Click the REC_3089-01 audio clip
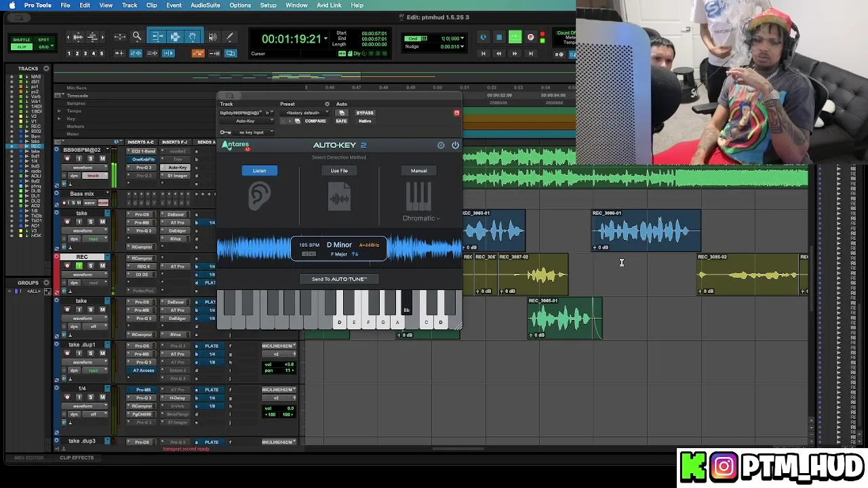This screenshot has height=488, width=868. [x=646, y=230]
